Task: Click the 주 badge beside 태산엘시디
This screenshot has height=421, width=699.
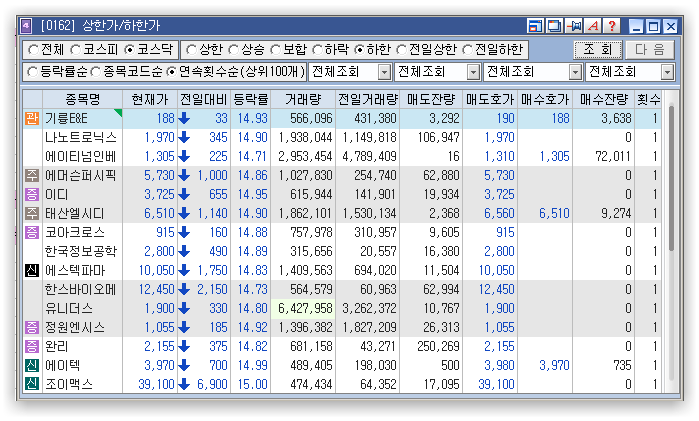Action: pos(32,213)
